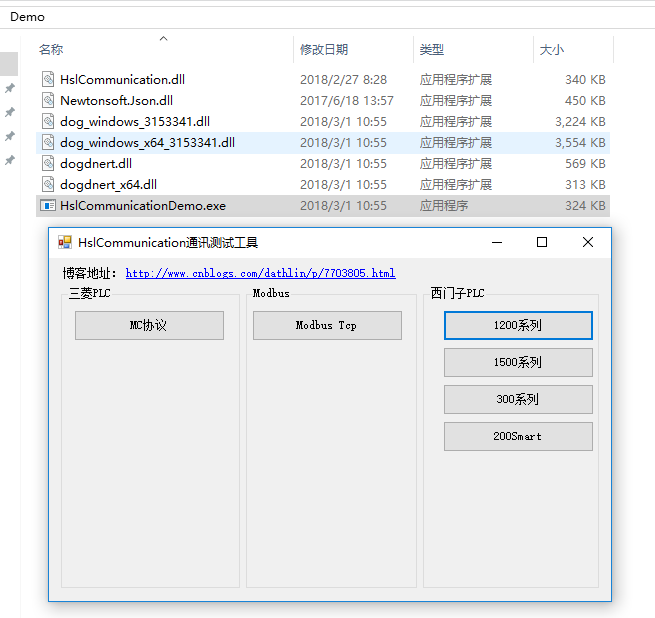This screenshot has width=655, height=618.
Task: Click the date 2018/2/27 8:28
Action: 343,79
